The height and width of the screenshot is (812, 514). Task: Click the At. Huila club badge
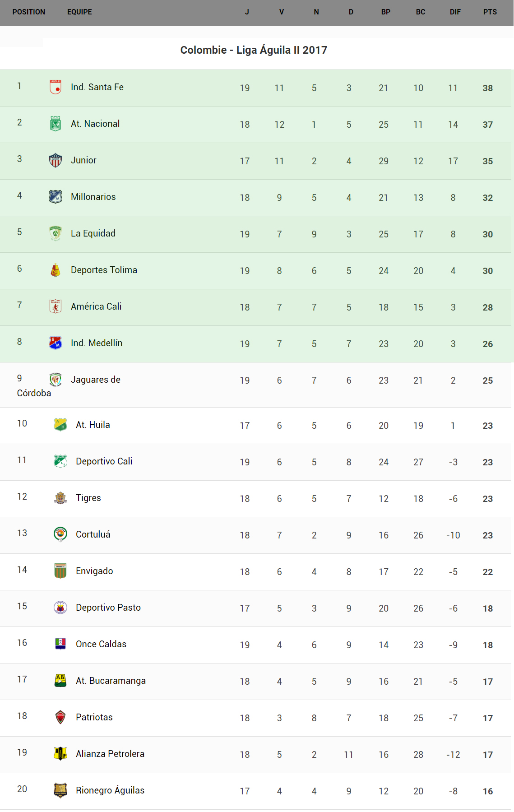click(60, 425)
